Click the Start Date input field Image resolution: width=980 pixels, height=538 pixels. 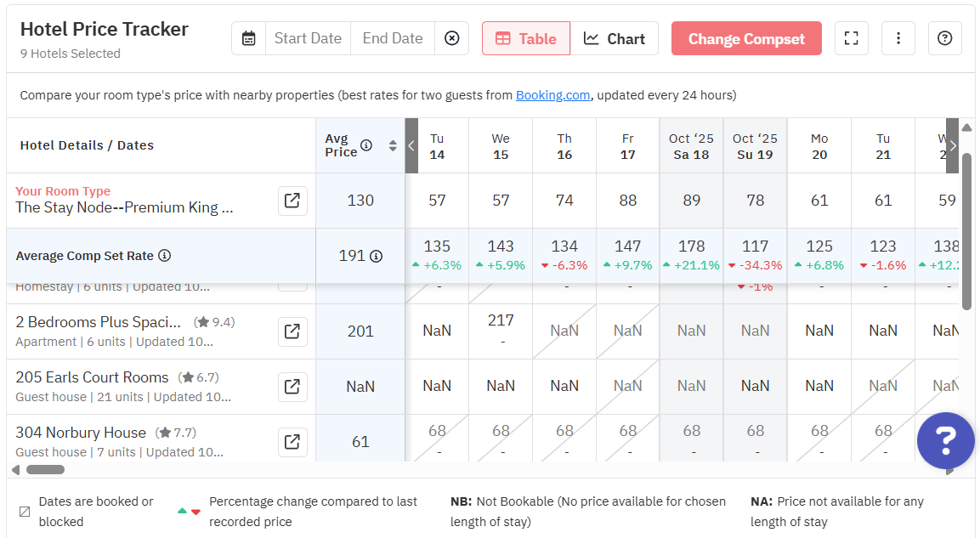[308, 38]
